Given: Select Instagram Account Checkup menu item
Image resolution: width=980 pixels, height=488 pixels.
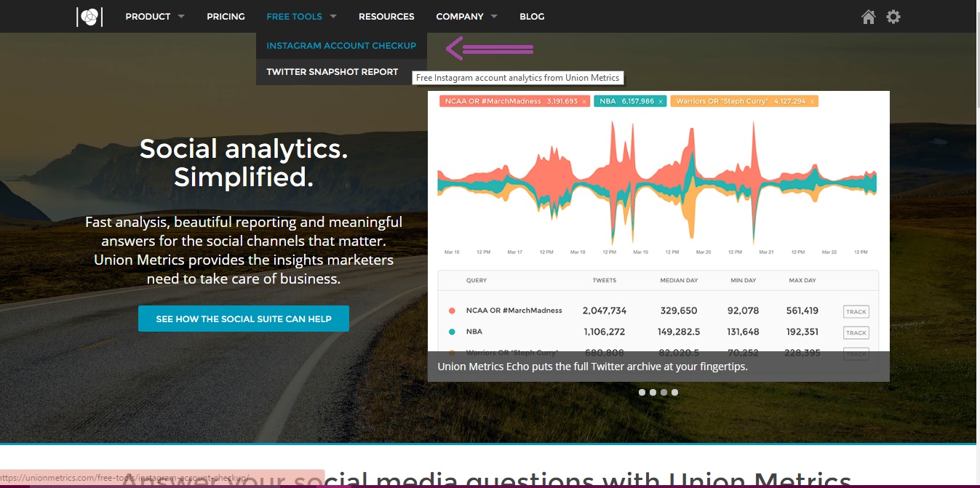Looking at the screenshot, I should [341, 46].
